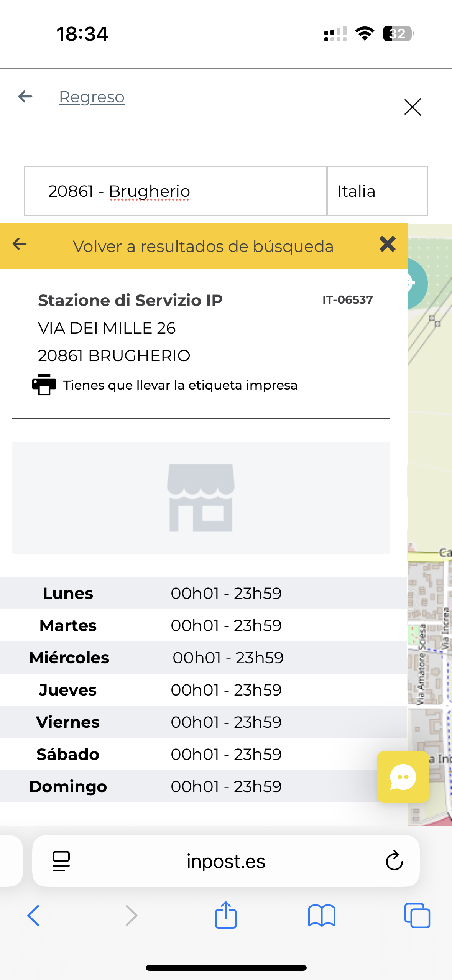452x980 pixels.
Task: Tap the printer label icon
Action: 44,385
